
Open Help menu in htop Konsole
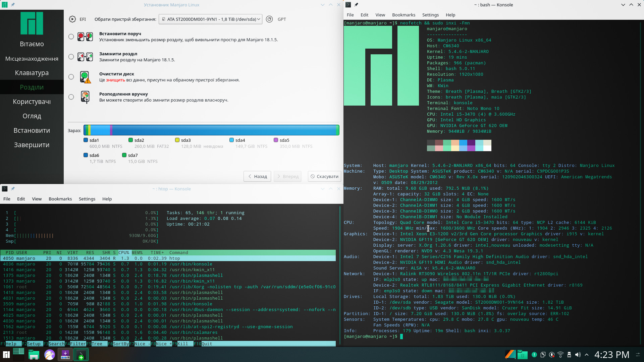click(107, 199)
